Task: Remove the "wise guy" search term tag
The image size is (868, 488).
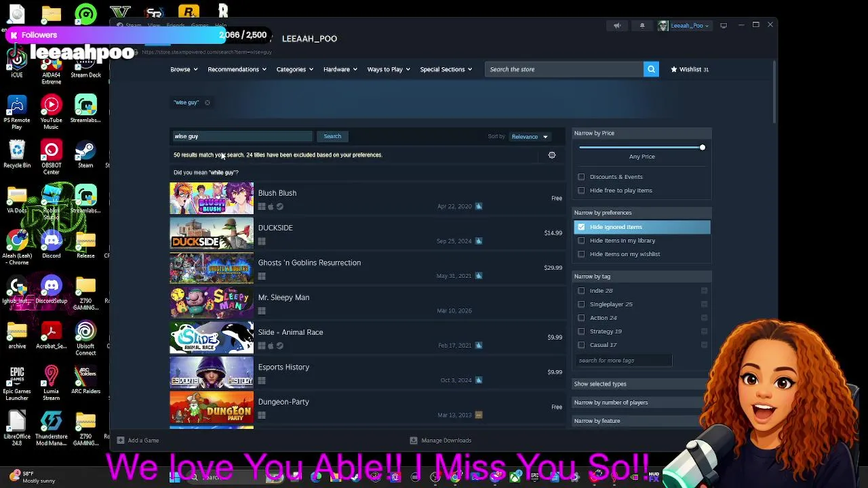Action: (208, 102)
